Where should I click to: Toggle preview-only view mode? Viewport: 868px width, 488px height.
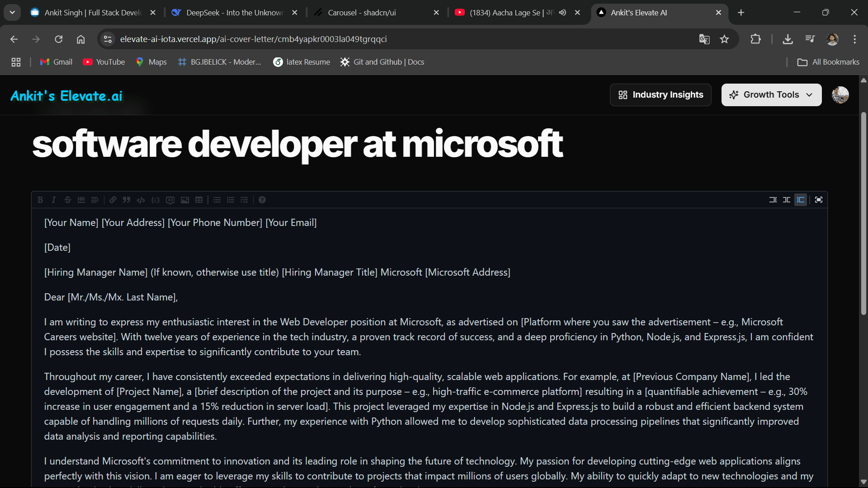[801, 200]
